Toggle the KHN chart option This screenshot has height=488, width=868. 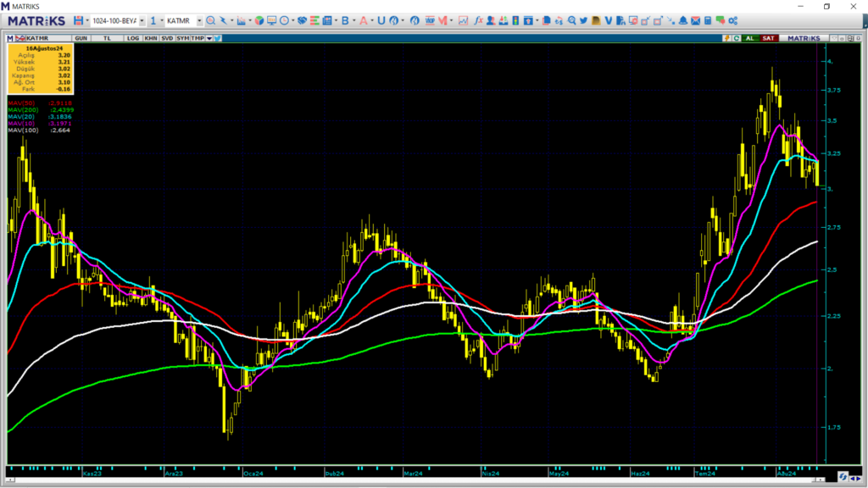point(150,38)
